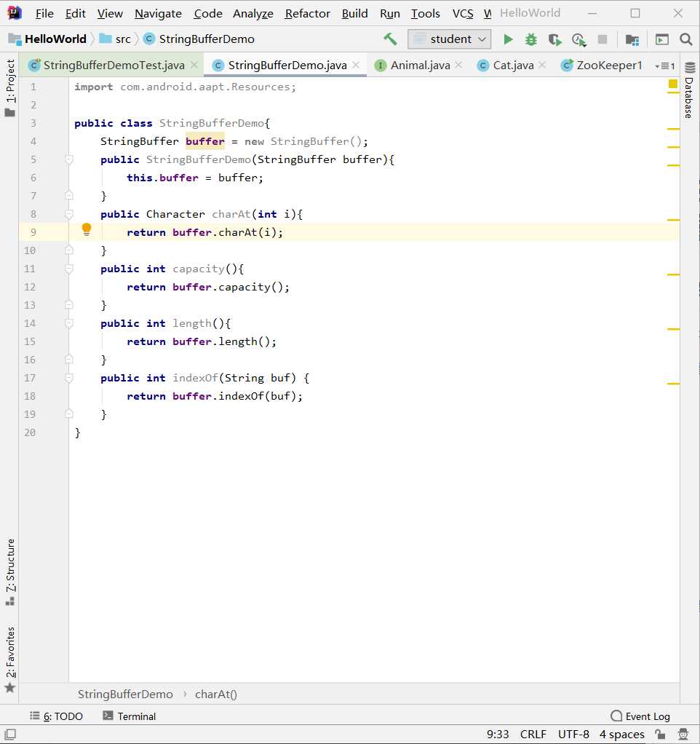This screenshot has height=744, width=700.
Task: Toggle read-only lock icon in status bar
Action: click(660, 734)
